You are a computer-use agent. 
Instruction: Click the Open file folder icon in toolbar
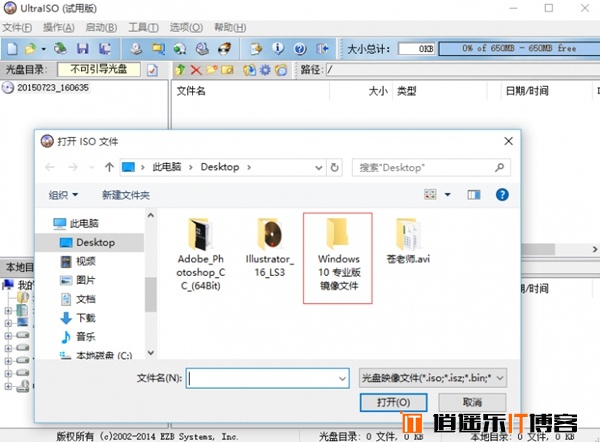31,49
